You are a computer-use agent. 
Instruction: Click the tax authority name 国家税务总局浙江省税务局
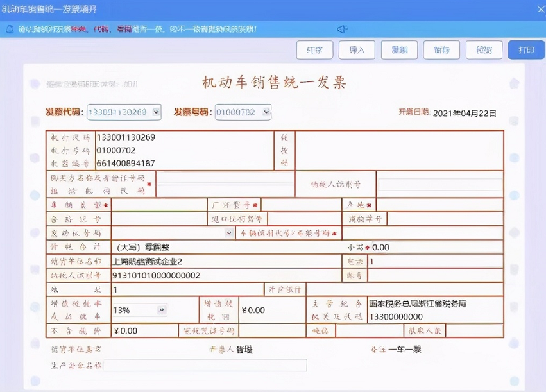pos(418,304)
